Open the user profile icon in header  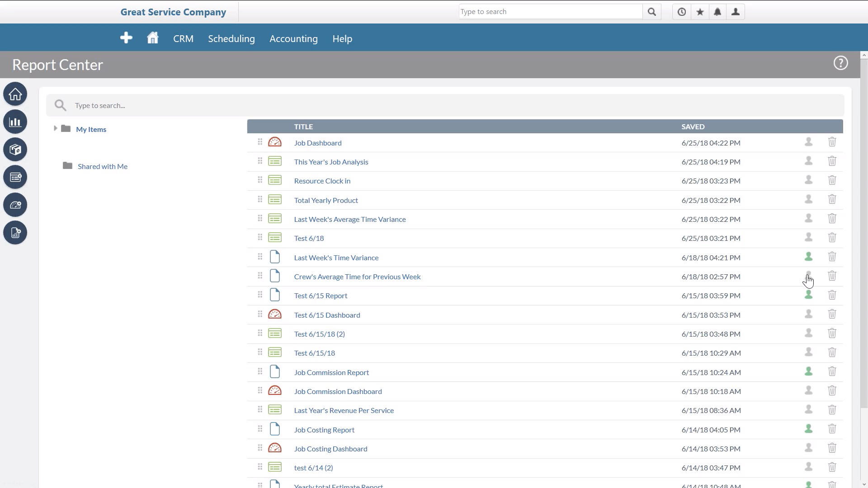click(x=736, y=12)
